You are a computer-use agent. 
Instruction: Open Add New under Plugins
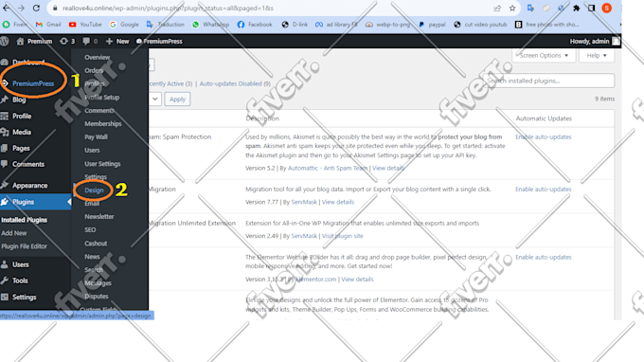(x=14, y=233)
